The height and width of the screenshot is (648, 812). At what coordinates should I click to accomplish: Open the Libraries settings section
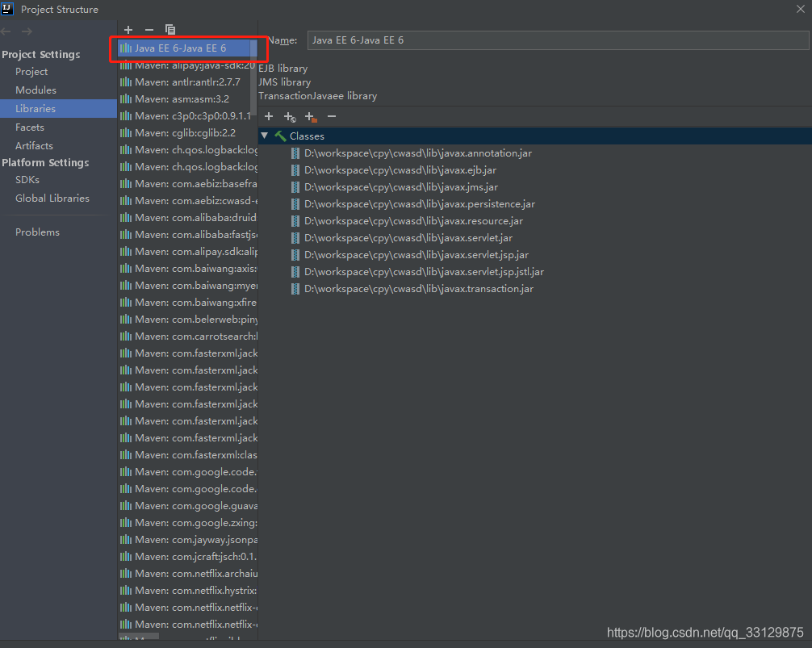[x=35, y=108]
